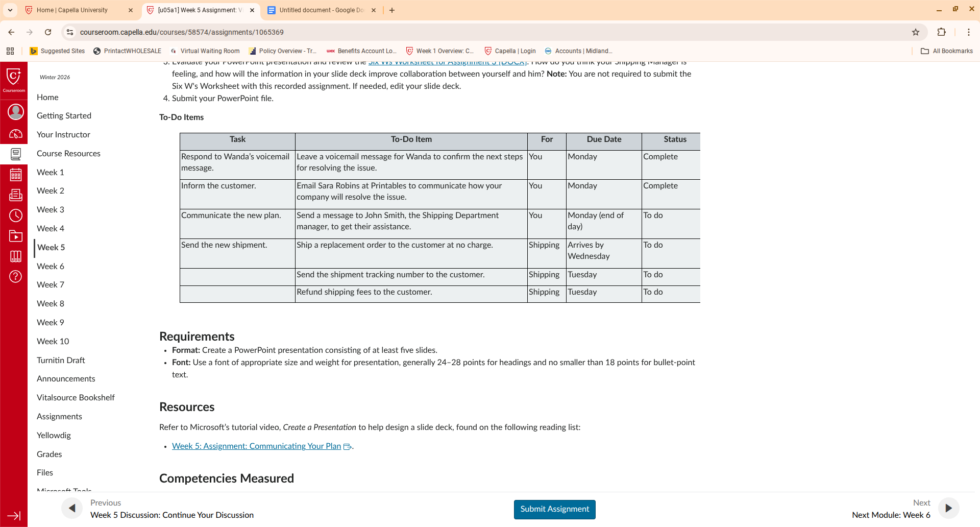
Task: Open the Help question mark icon
Action: pos(16,277)
